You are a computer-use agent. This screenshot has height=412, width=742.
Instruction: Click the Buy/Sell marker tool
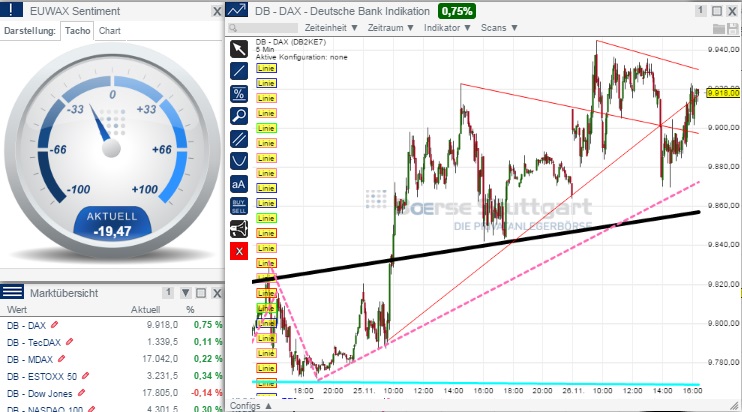point(239,206)
